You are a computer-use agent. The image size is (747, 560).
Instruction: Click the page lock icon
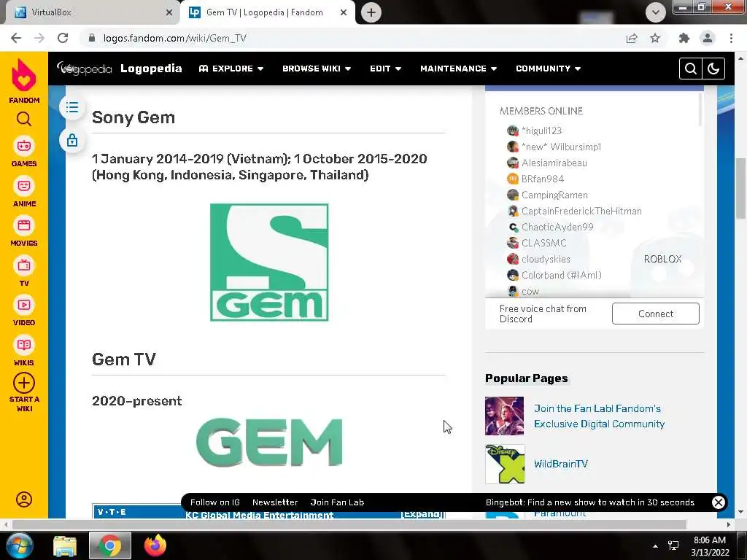tap(72, 140)
